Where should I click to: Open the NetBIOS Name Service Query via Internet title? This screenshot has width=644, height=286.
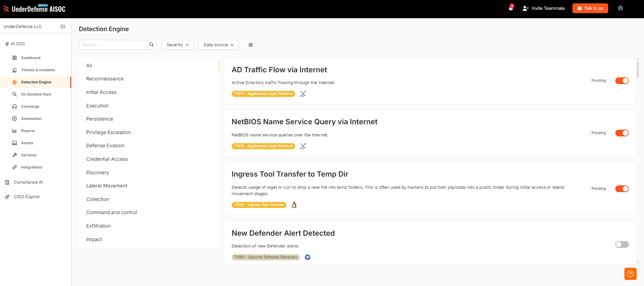pyautogui.click(x=305, y=122)
